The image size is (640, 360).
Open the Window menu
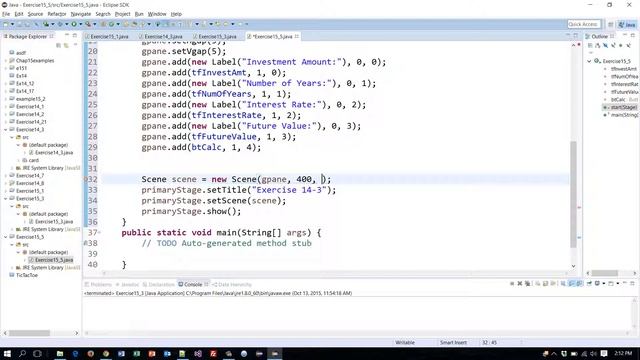click(157, 14)
